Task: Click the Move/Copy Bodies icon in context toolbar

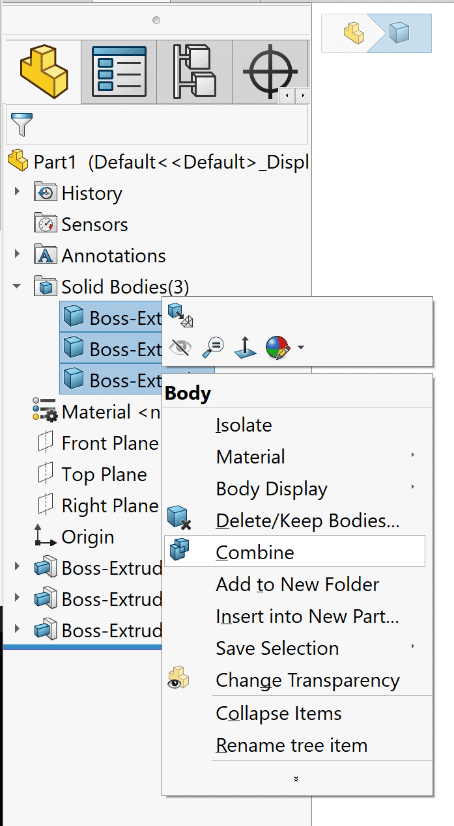Action: tap(181, 316)
